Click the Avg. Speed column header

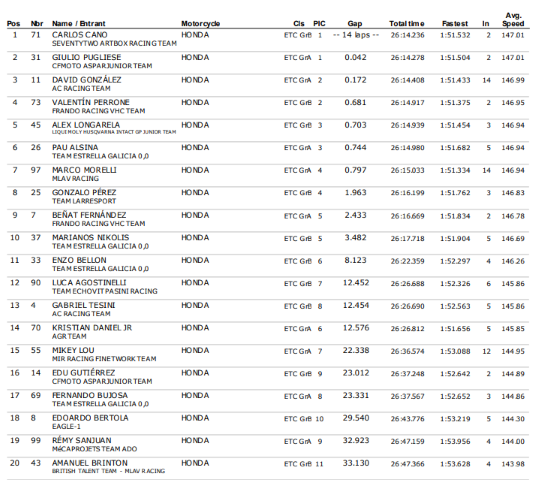click(x=513, y=19)
